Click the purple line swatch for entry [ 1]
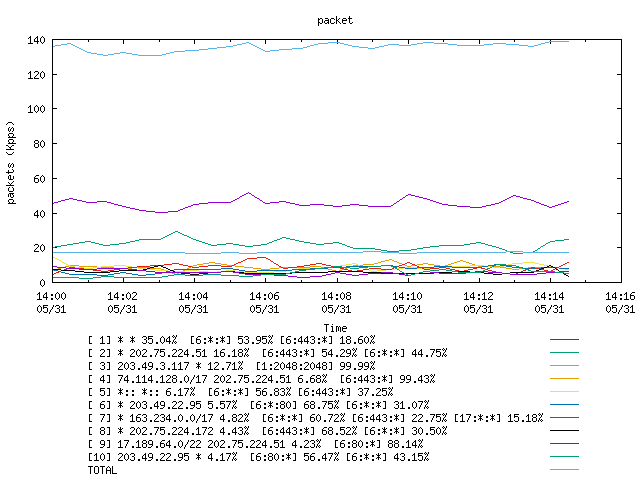640x480 pixels. click(564, 340)
